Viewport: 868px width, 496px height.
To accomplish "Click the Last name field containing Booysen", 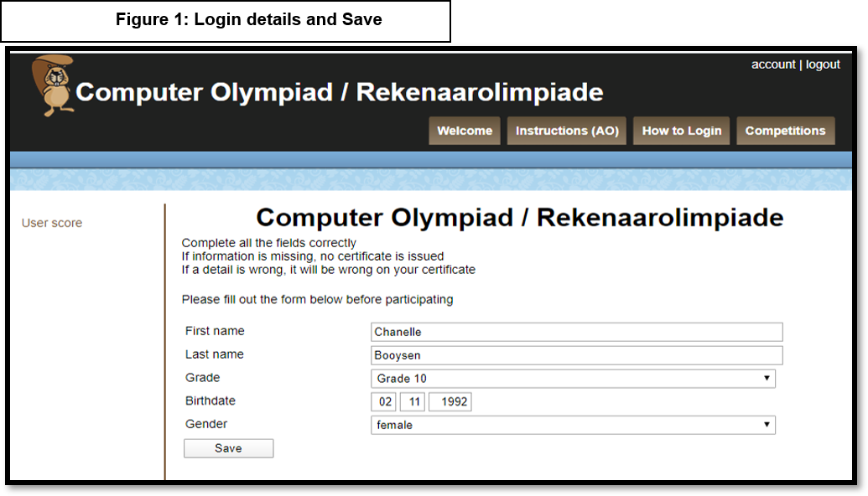I will pos(577,355).
